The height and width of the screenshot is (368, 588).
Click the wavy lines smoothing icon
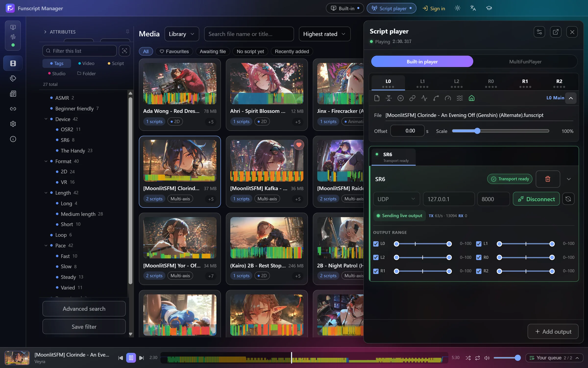tap(460, 98)
